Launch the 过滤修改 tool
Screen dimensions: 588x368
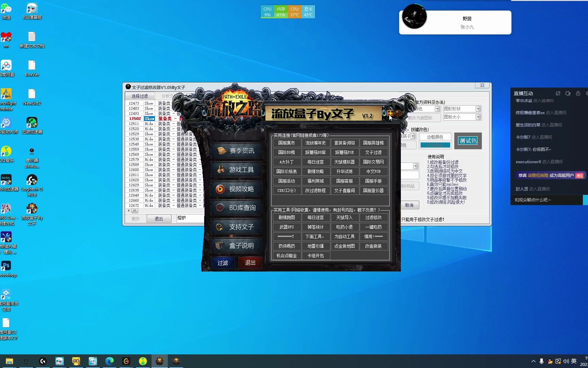[373, 217]
